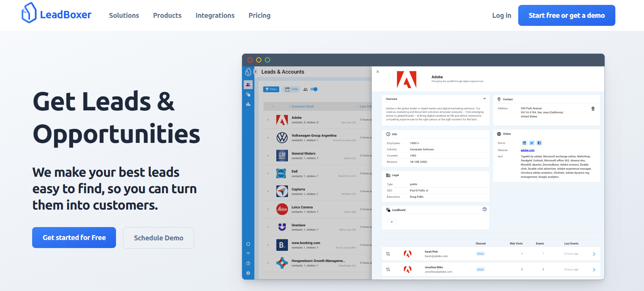The width and height of the screenshot is (644, 291).
Task: Expand the Volkswagen Group Argentina row
Action: [x=268, y=138]
